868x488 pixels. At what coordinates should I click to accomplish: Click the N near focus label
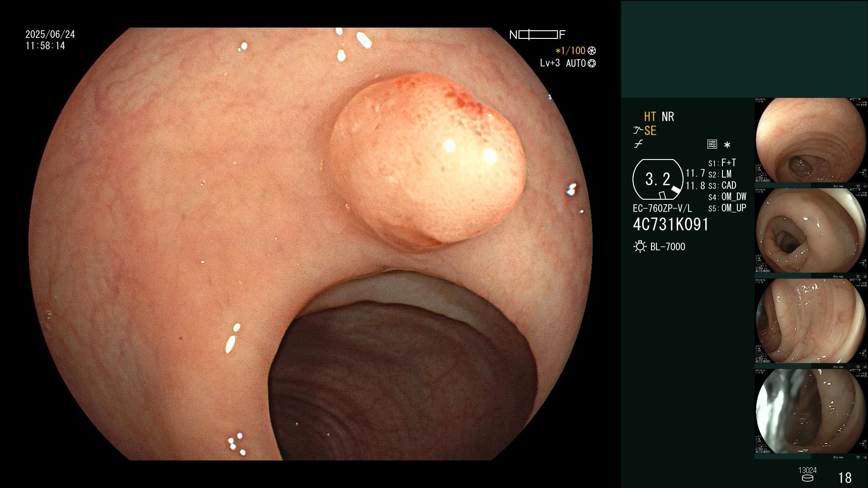[513, 35]
